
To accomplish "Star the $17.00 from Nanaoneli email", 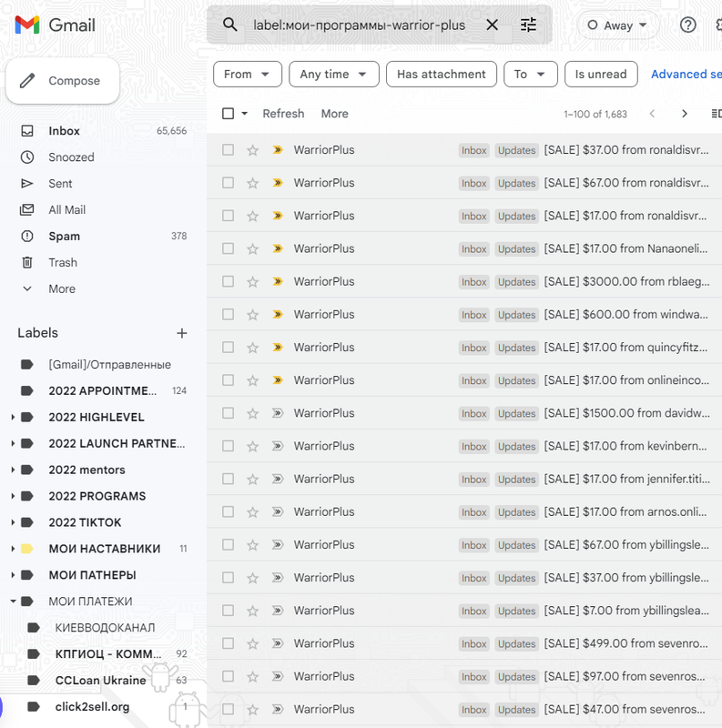I will click(x=252, y=248).
